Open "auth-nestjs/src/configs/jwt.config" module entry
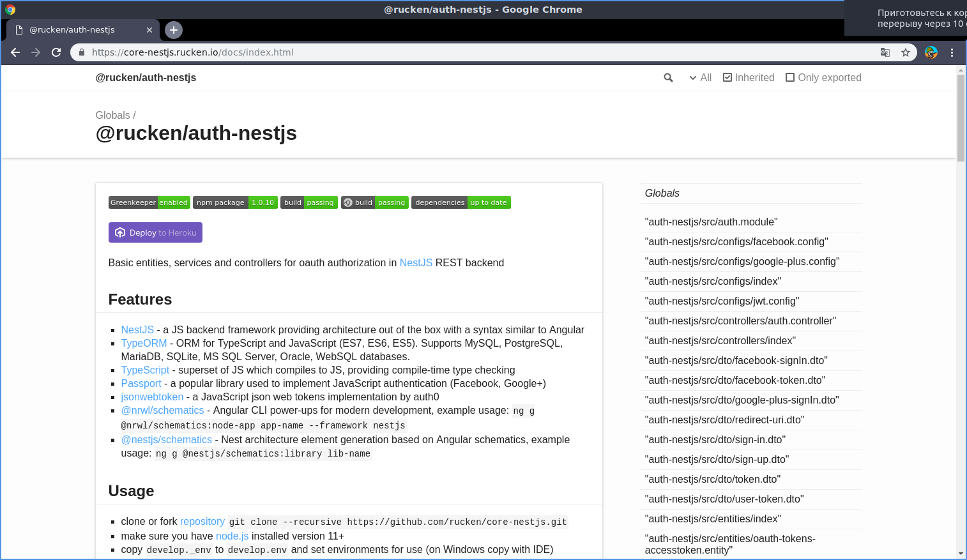 (x=722, y=301)
